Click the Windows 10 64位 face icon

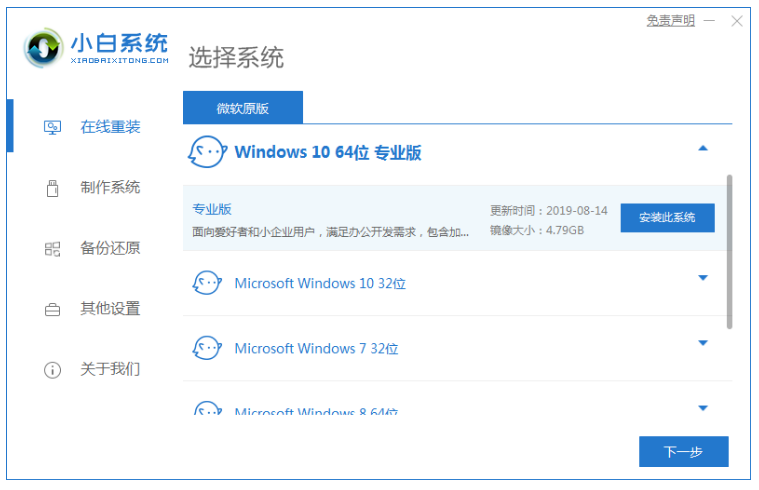207,153
